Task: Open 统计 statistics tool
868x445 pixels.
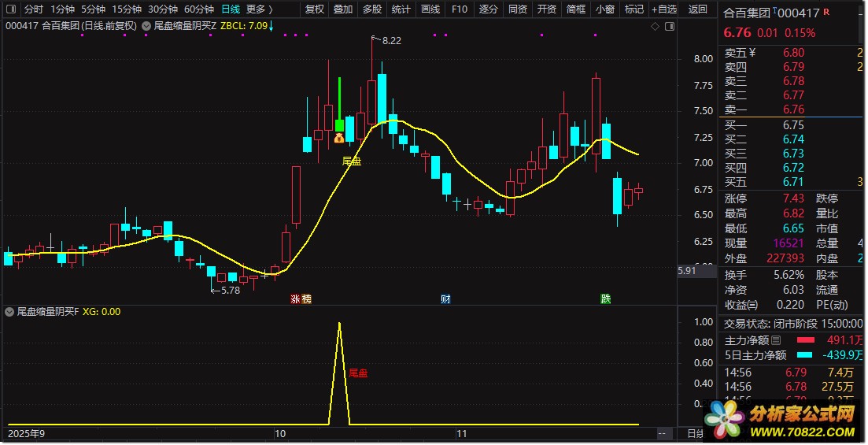Action: [401, 9]
